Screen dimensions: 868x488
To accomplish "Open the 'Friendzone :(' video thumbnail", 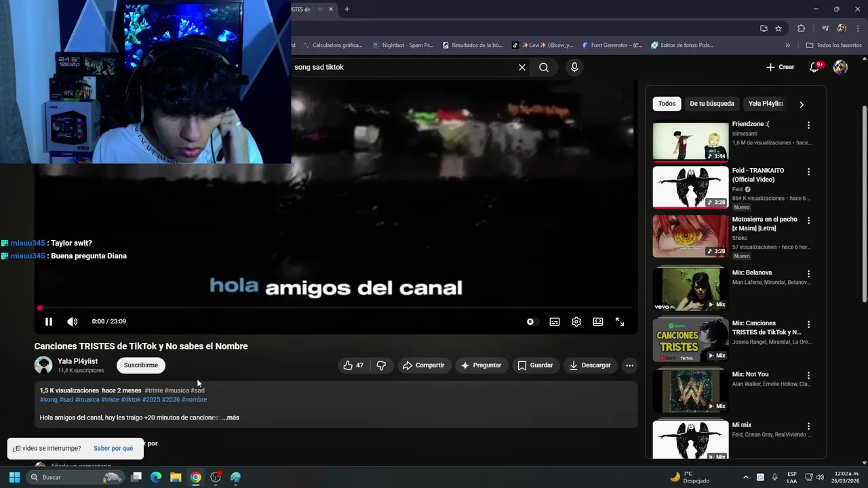I will 690,142.
